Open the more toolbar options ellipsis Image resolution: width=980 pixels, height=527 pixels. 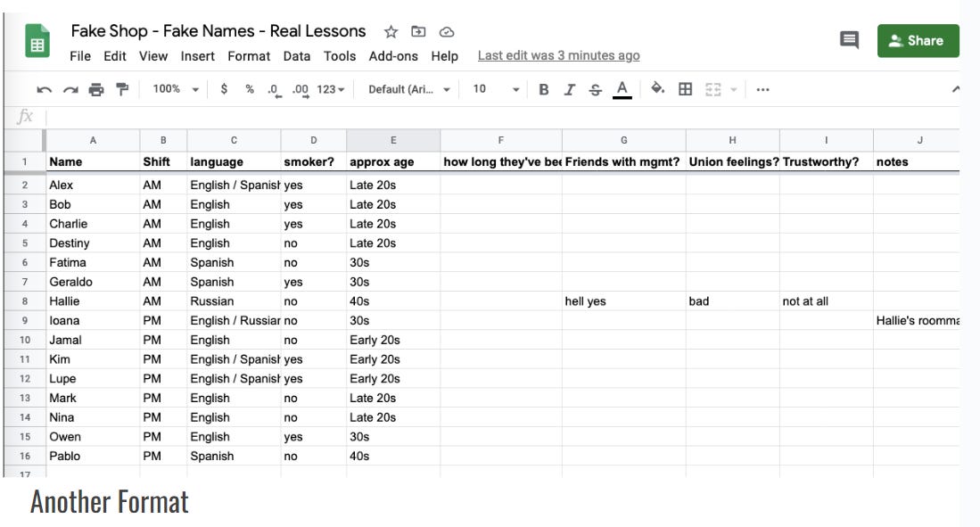click(x=762, y=89)
